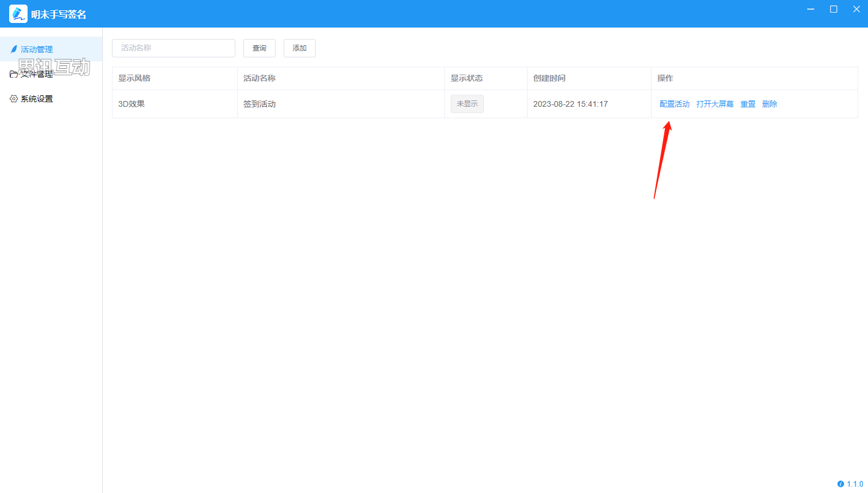Close the application window

(857, 9)
